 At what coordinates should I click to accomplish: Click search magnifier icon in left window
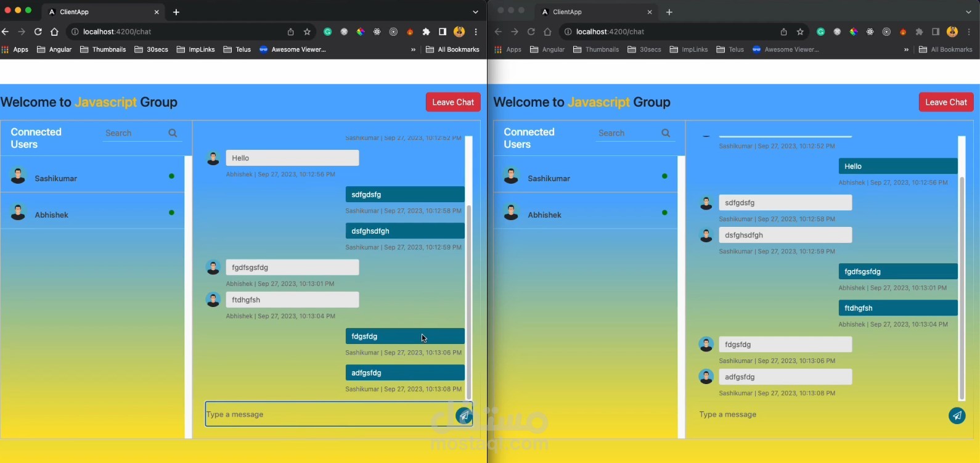(173, 133)
